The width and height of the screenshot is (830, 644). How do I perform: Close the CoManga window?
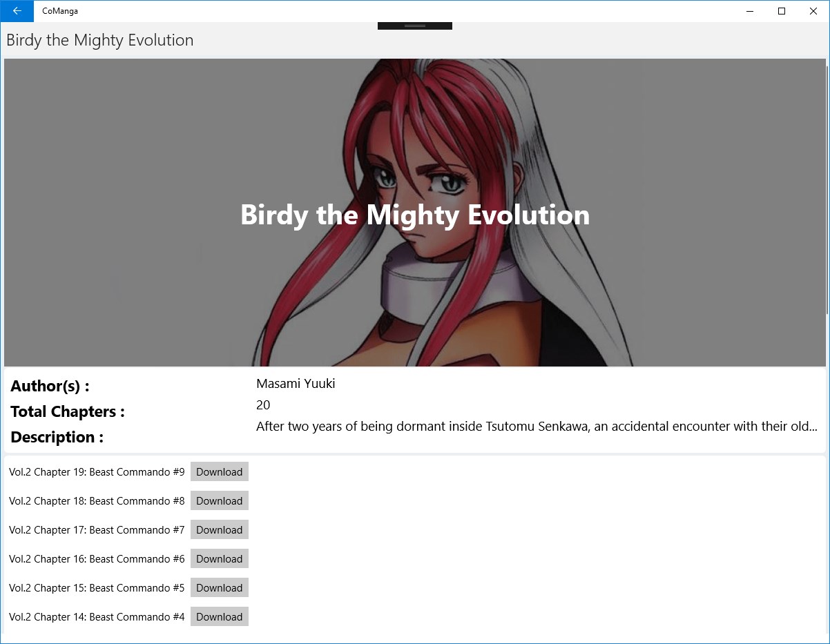pyautogui.click(x=813, y=11)
